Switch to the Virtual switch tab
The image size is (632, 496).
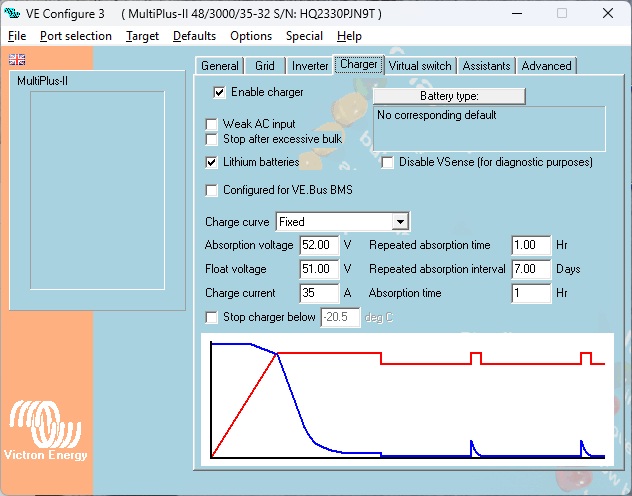[x=420, y=66]
